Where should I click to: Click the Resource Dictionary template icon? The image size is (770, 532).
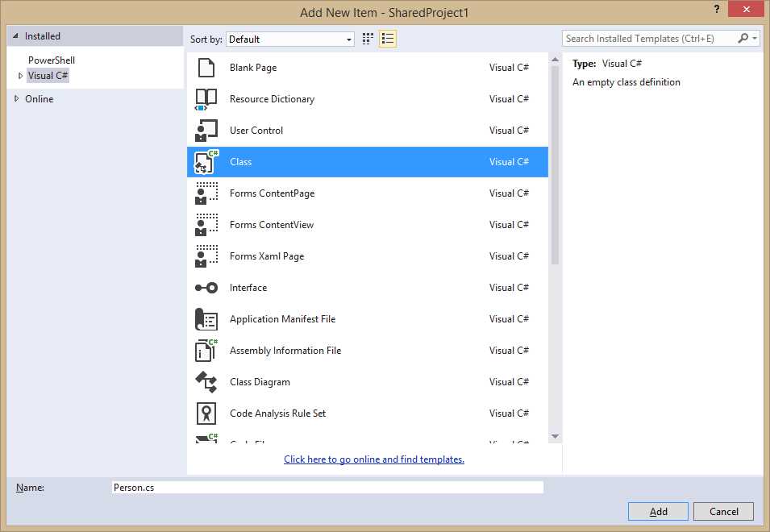click(206, 99)
